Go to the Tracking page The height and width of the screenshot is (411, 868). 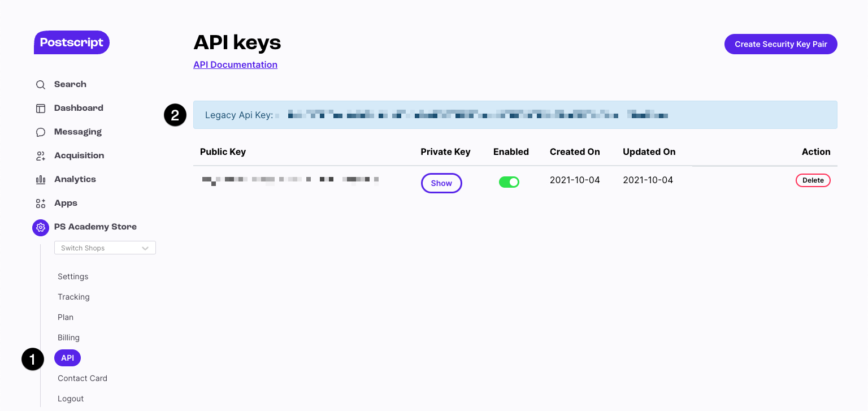[73, 297]
